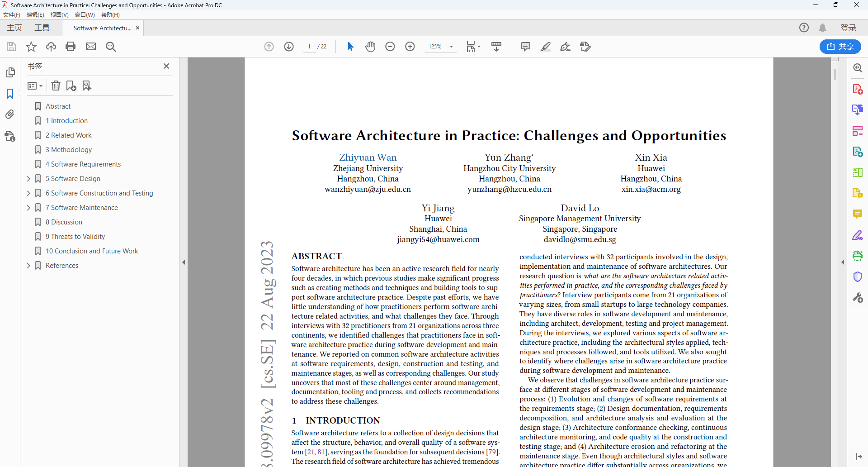This screenshot has width=868, height=467.
Task: Jump to 10 Conclusion and Future Work bookmark
Action: pyautogui.click(x=92, y=251)
